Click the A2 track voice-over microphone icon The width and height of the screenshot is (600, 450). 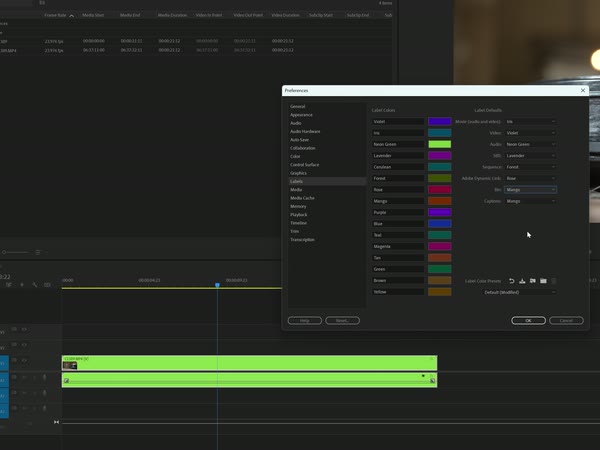(x=44, y=393)
